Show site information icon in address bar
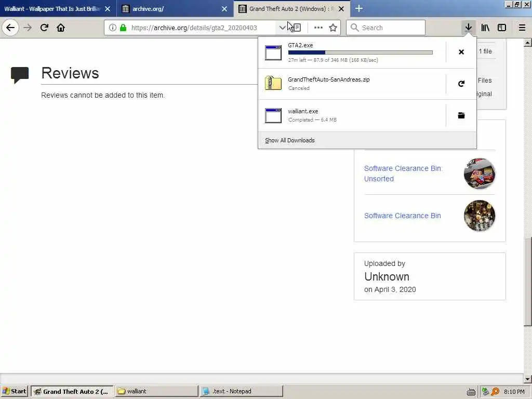Viewport: 532px width, 399px height. pyautogui.click(x=113, y=28)
